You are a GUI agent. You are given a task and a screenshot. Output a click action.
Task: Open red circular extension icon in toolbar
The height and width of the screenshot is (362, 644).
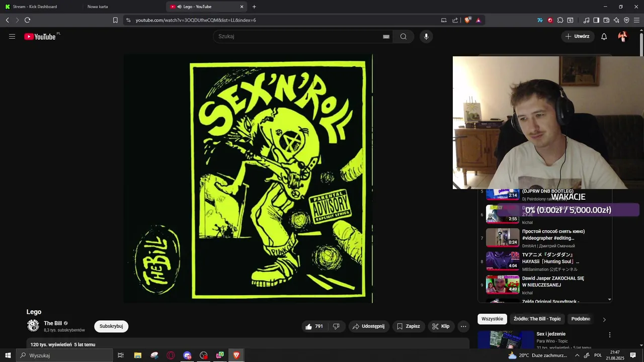coord(550,20)
